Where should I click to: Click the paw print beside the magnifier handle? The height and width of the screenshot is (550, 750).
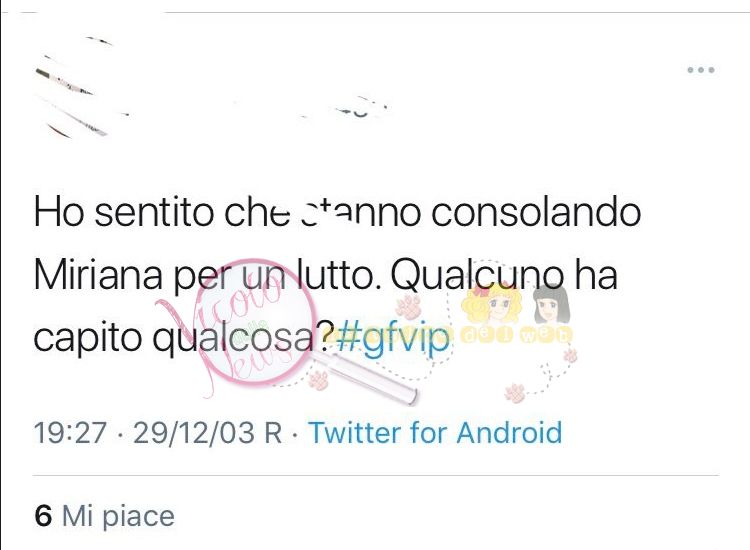(319, 380)
